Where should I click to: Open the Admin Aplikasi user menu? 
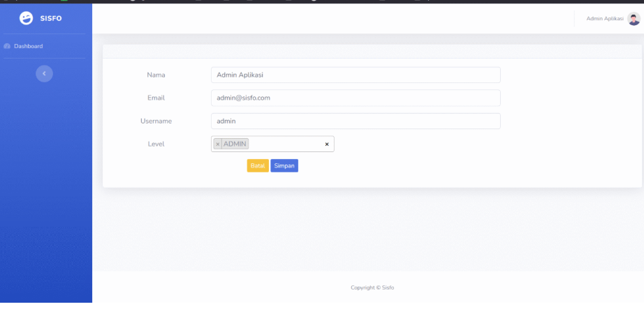click(x=605, y=19)
